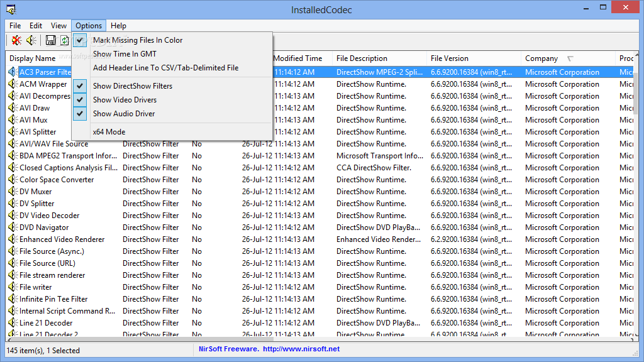Click the speaker icon beside Infinite Pin Tee Filter
The image size is (644, 362).
(x=13, y=299)
